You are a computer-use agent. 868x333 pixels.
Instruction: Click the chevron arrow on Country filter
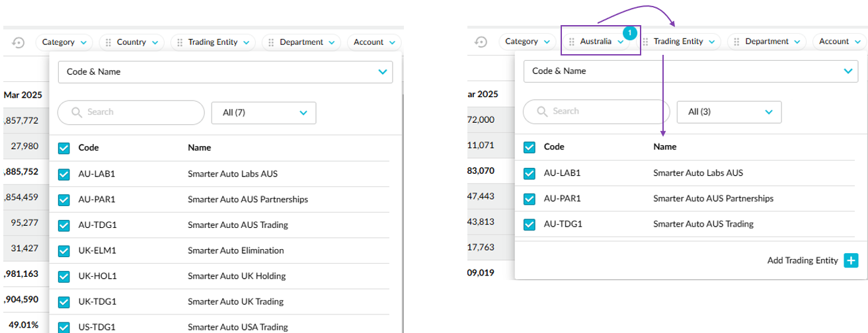155,42
